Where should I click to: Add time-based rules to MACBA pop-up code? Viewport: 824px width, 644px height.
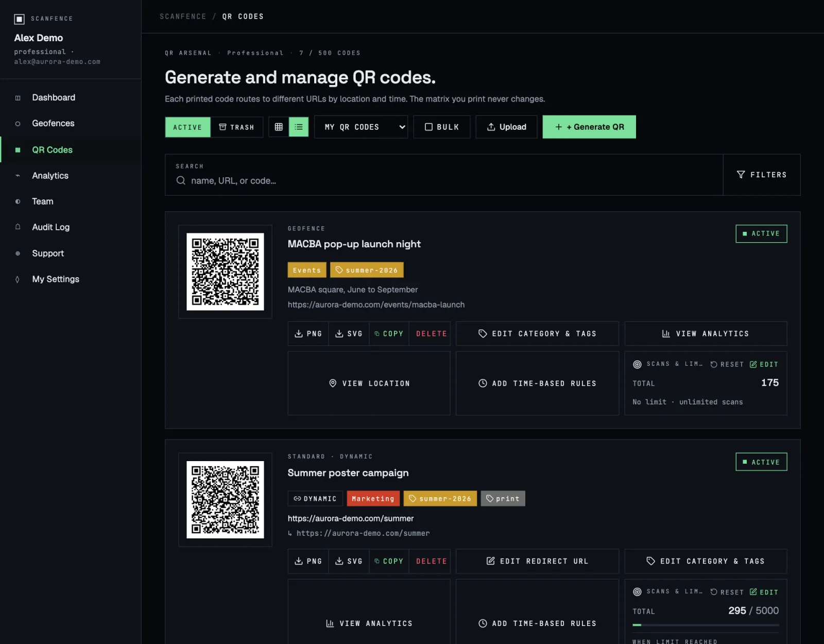click(537, 383)
